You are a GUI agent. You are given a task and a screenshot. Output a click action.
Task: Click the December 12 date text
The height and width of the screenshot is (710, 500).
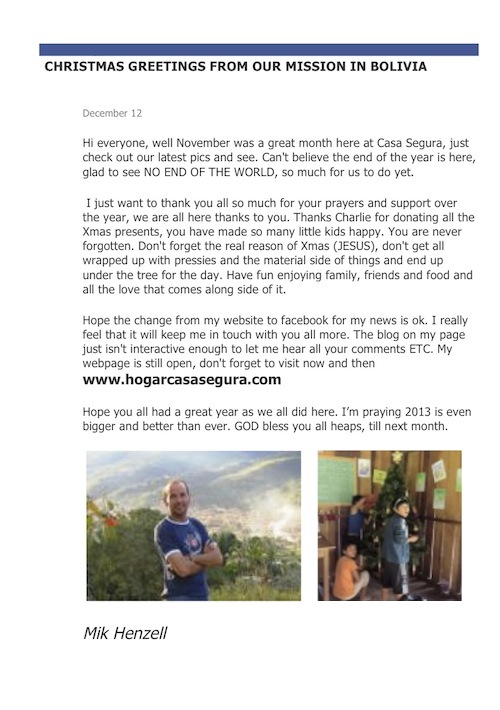[x=112, y=113]
